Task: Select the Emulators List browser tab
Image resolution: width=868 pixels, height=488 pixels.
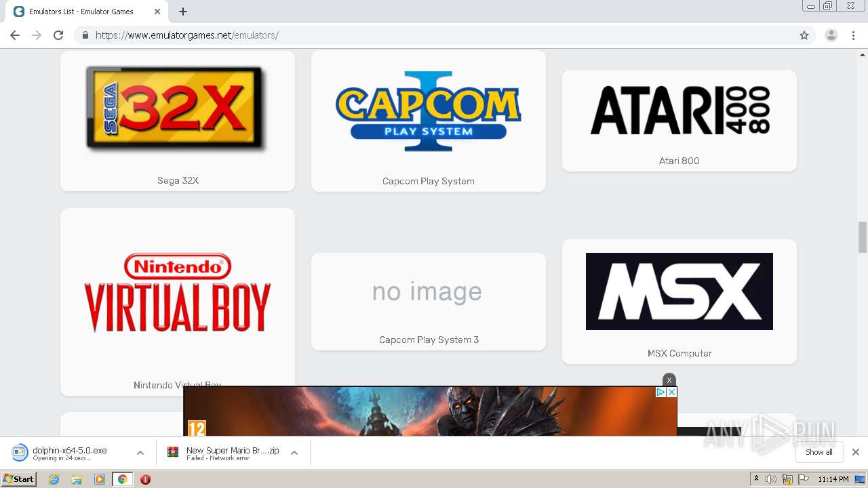Action: tap(87, 12)
